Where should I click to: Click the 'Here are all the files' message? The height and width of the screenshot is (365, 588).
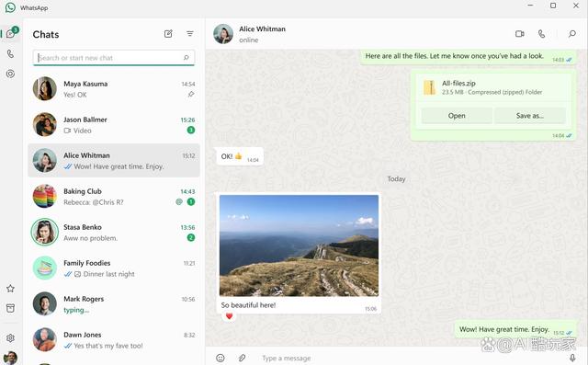(x=469, y=57)
